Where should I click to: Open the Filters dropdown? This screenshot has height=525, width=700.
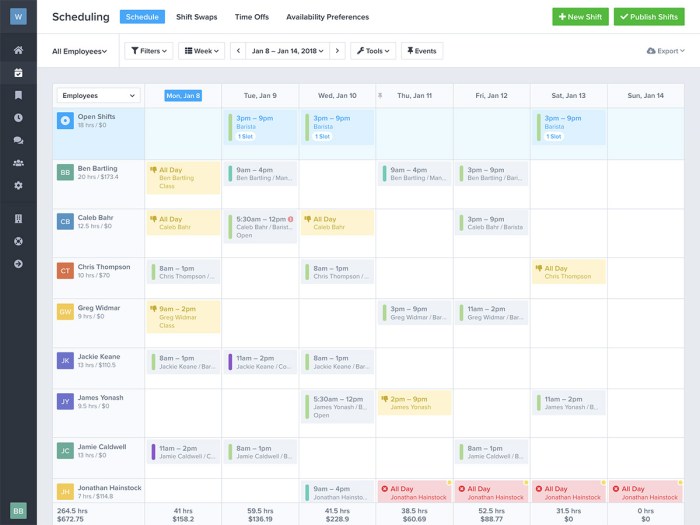[x=148, y=51]
